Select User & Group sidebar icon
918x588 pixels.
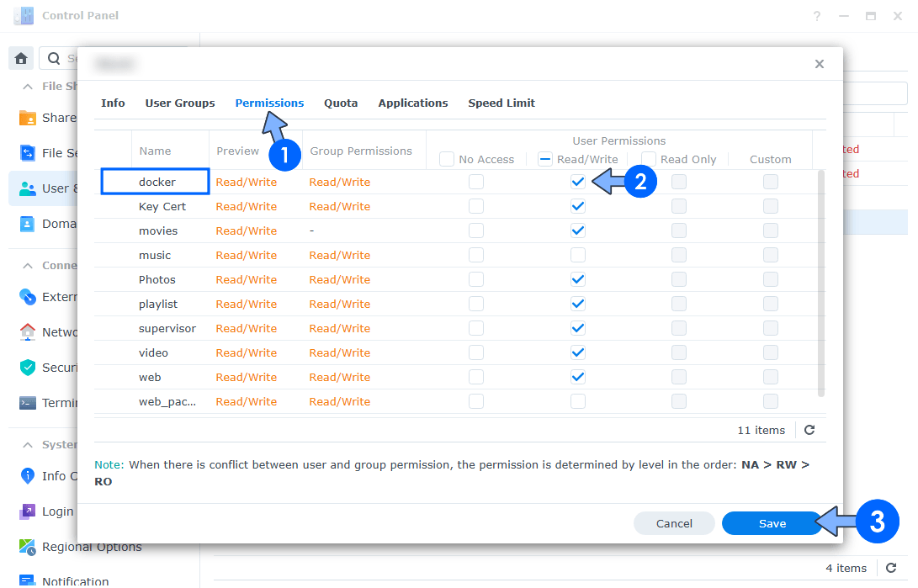[x=28, y=188]
